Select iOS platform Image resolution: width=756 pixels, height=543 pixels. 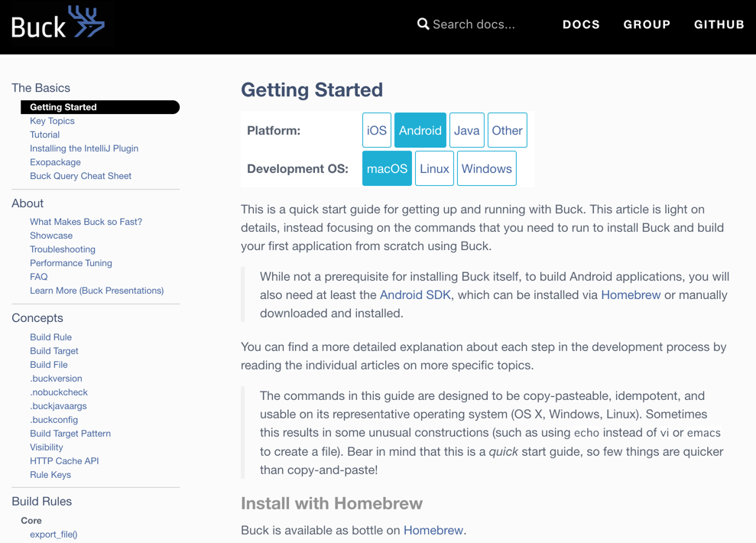[x=377, y=130]
